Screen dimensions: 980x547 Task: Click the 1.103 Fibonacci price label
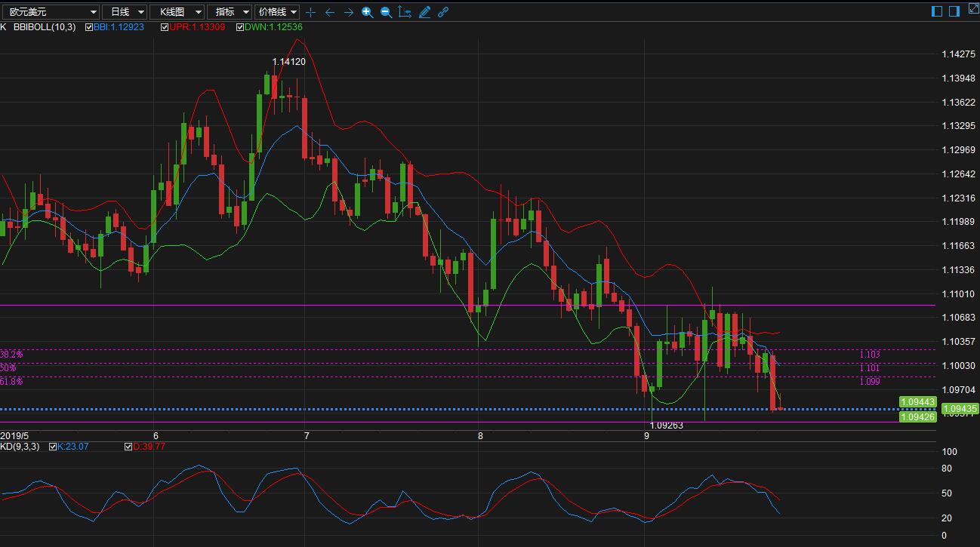[x=870, y=355]
